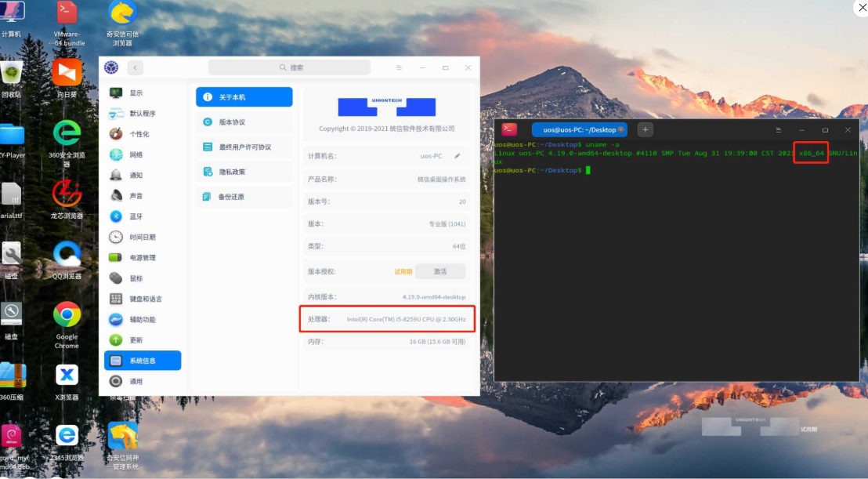Open Notification (通知) settings

click(x=143, y=175)
